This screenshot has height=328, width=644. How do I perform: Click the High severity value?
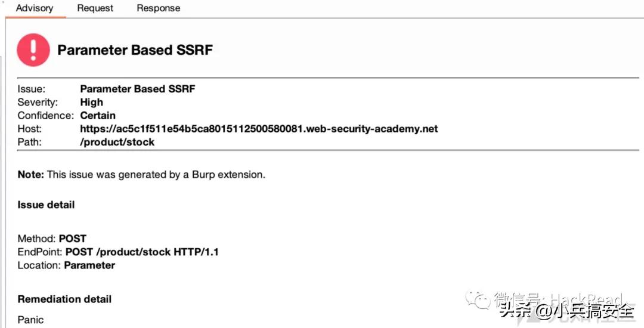[x=92, y=102]
